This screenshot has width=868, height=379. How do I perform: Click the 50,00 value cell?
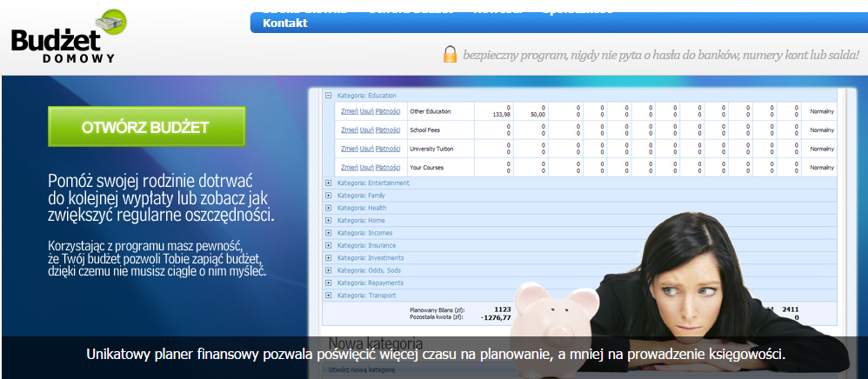pyautogui.click(x=537, y=115)
